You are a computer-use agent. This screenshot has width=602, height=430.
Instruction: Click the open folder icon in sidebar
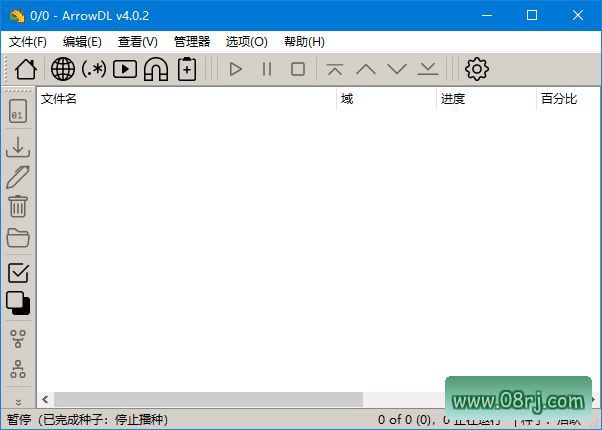(18, 238)
